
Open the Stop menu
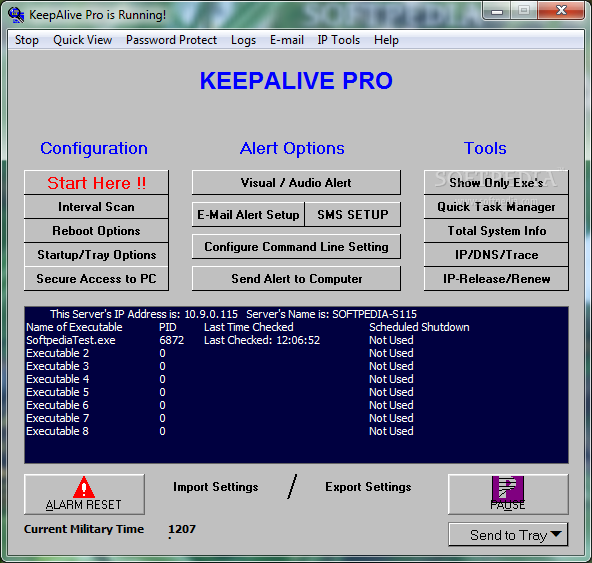pos(27,40)
